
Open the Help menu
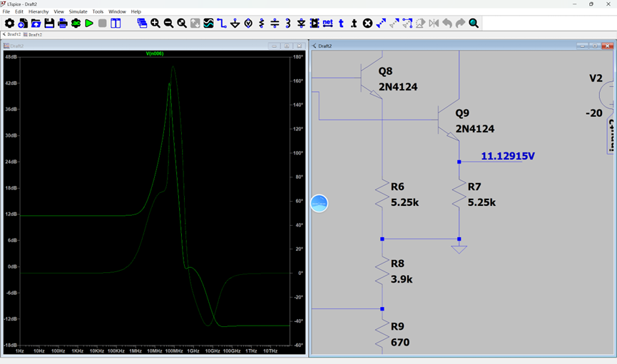coord(136,12)
